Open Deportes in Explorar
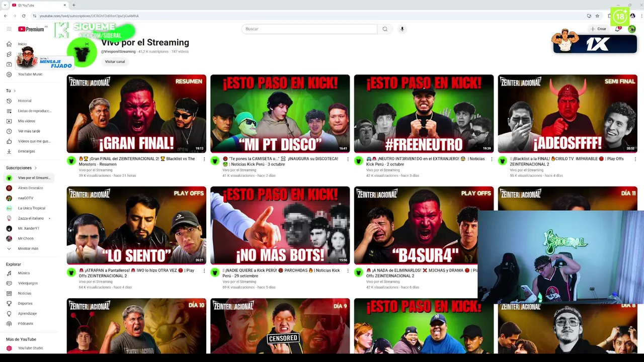This screenshot has width=644, height=362. [25, 303]
